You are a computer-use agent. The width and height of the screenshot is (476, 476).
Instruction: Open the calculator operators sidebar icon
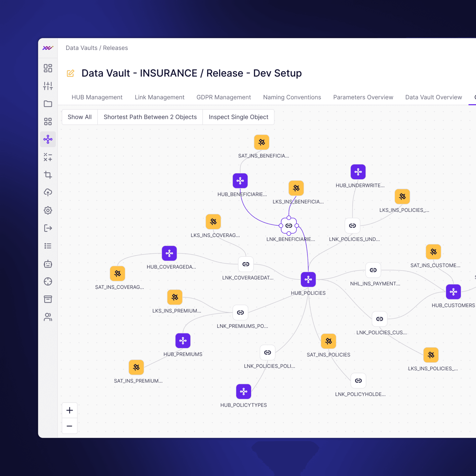click(x=48, y=157)
